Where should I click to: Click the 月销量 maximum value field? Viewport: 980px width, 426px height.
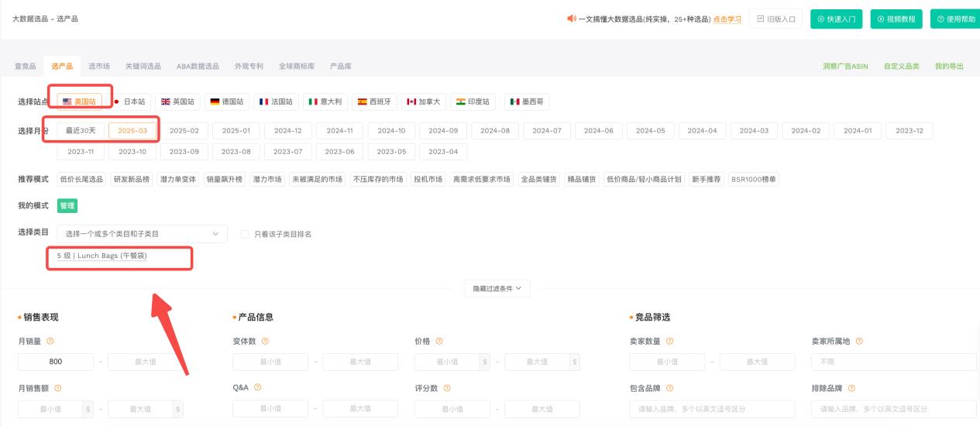pos(146,362)
